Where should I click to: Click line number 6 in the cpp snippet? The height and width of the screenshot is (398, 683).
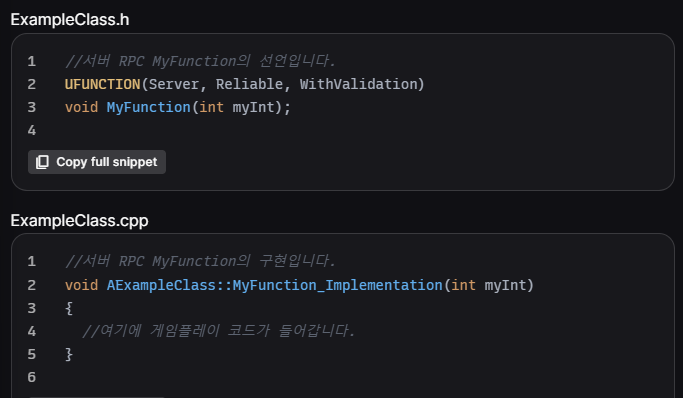[32, 377]
